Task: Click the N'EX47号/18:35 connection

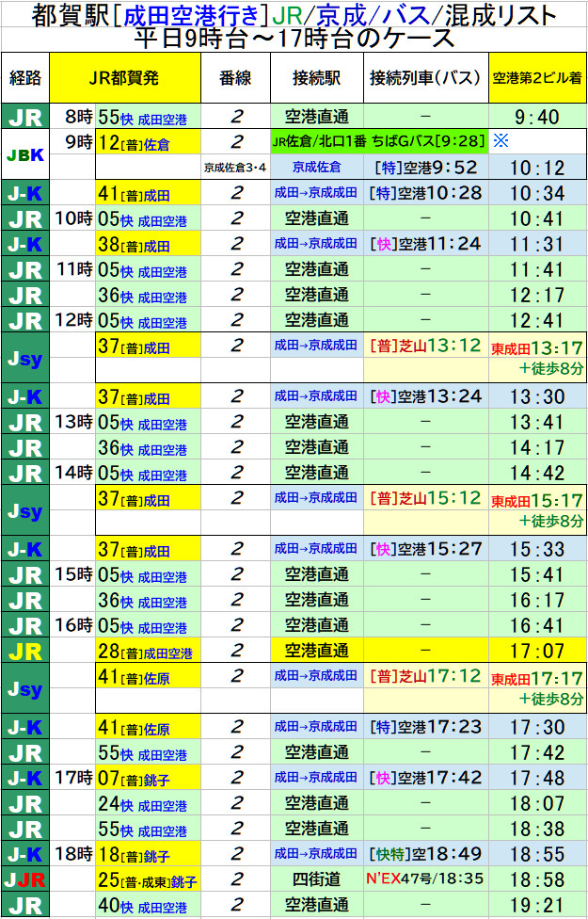Action: coord(425,881)
